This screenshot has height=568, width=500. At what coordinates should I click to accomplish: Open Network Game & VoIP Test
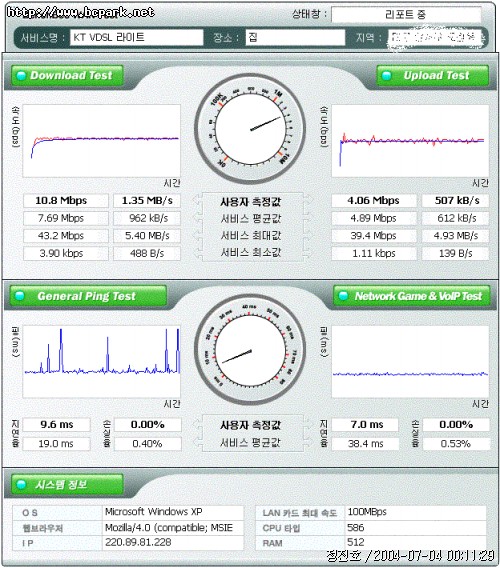(412, 296)
